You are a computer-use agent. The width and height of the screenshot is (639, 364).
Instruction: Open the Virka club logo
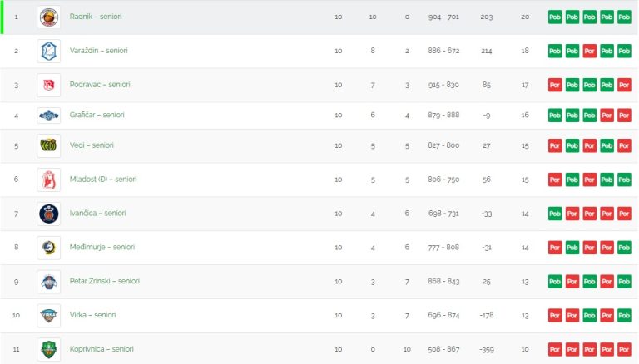[x=48, y=316]
